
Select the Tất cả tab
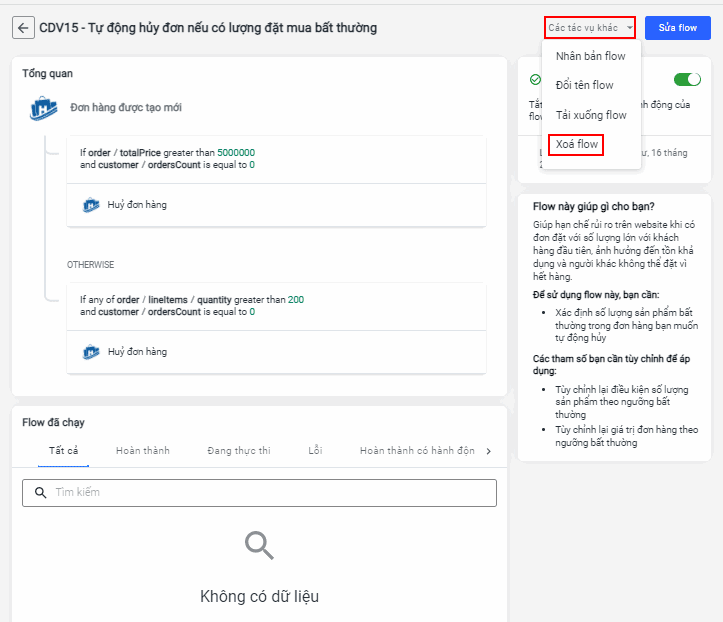coord(64,451)
